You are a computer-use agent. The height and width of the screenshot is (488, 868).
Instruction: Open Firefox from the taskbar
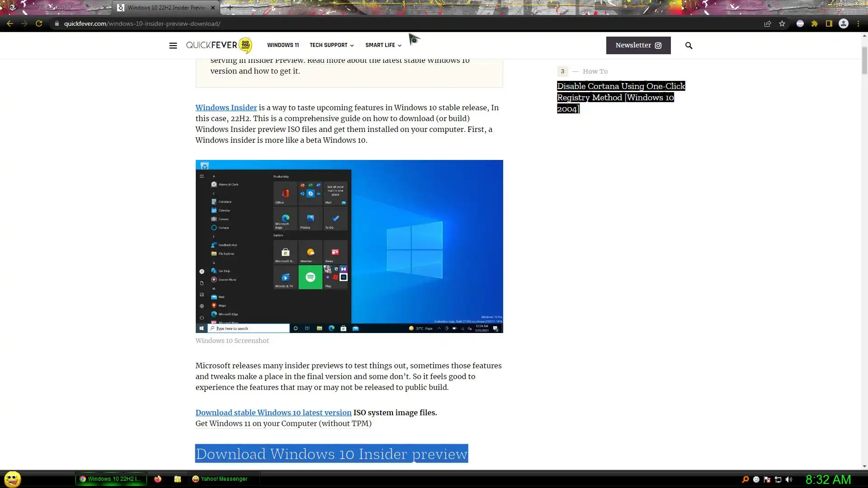(158, 479)
